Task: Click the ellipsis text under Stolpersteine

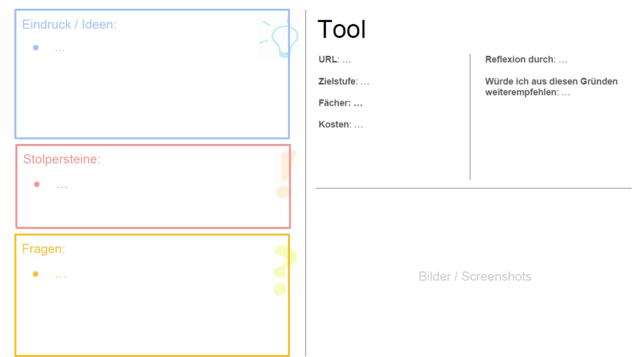Action: pos(62,185)
